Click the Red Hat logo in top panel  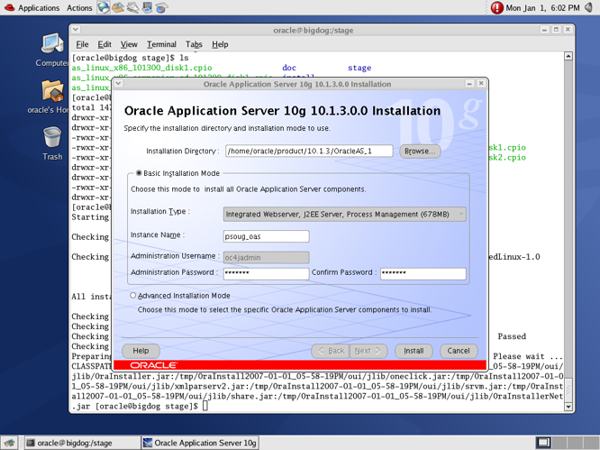[9, 7]
